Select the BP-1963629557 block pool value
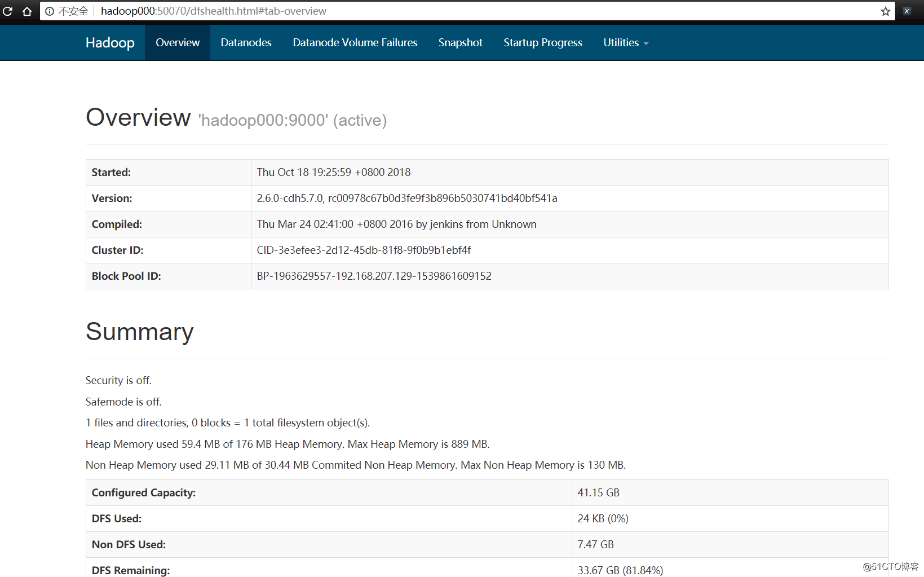924x577 pixels. (x=374, y=276)
